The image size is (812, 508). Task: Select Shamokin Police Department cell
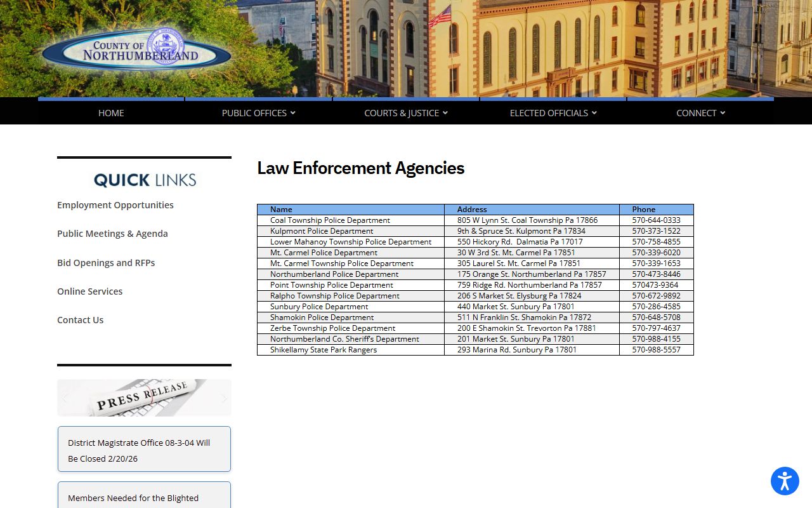pos(351,317)
